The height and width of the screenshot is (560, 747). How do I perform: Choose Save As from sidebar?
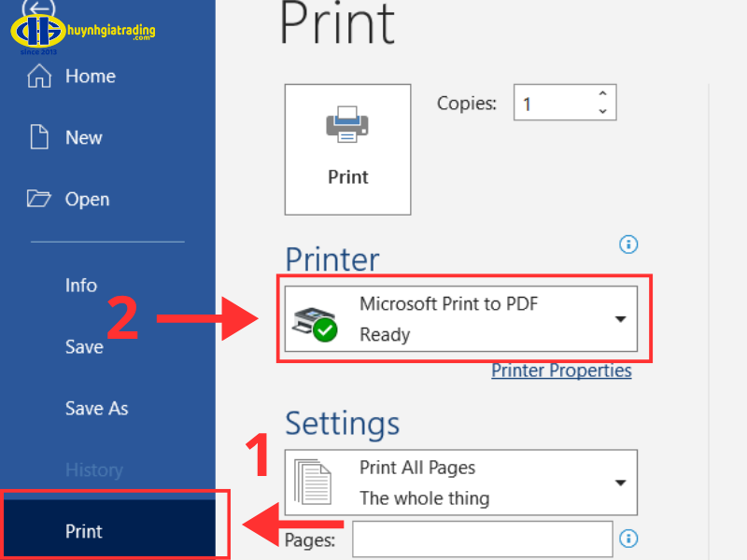[x=96, y=409]
